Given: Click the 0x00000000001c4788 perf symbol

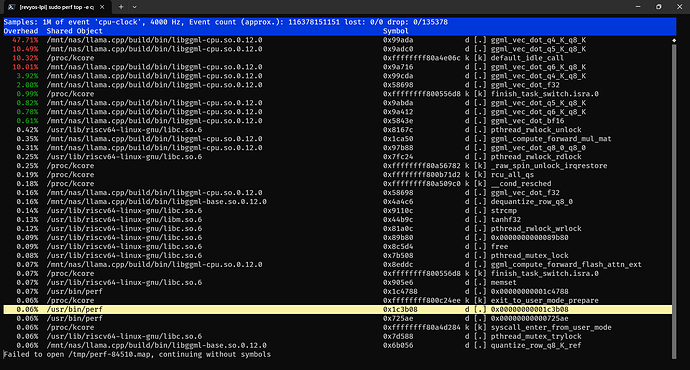Looking at the screenshot, I should [529, 291].
